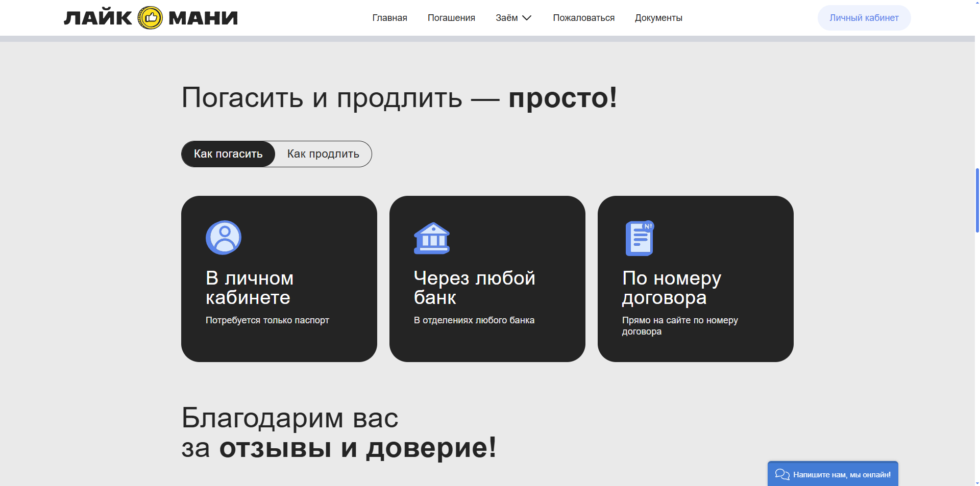Select the 'В личном кабинете' card title

tap(250, 288)
